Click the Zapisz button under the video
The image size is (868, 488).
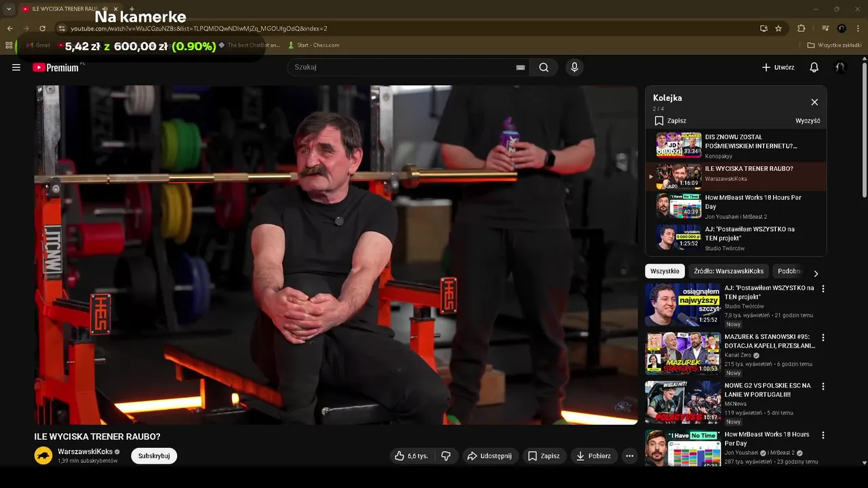point(544,456)
